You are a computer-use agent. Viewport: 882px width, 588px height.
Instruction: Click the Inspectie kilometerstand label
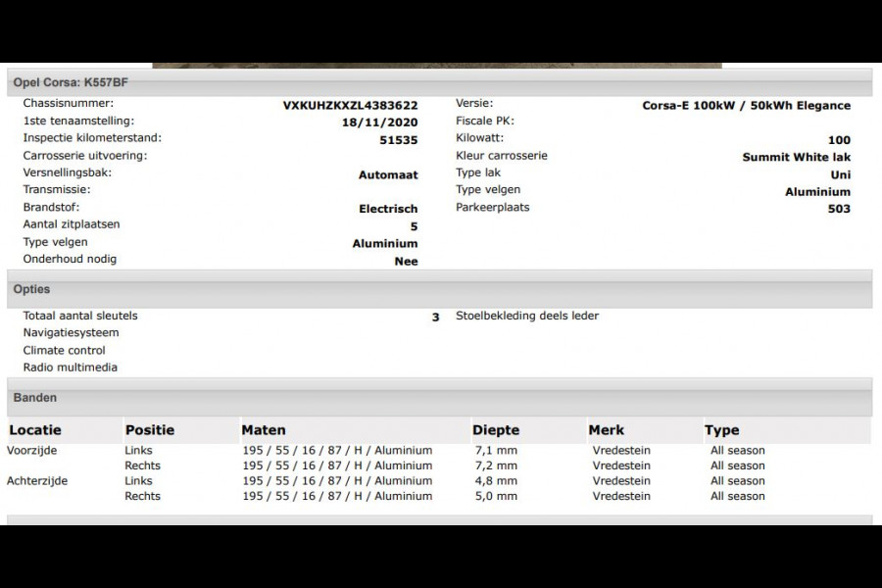pyautogui.click(x=92, y=138)
